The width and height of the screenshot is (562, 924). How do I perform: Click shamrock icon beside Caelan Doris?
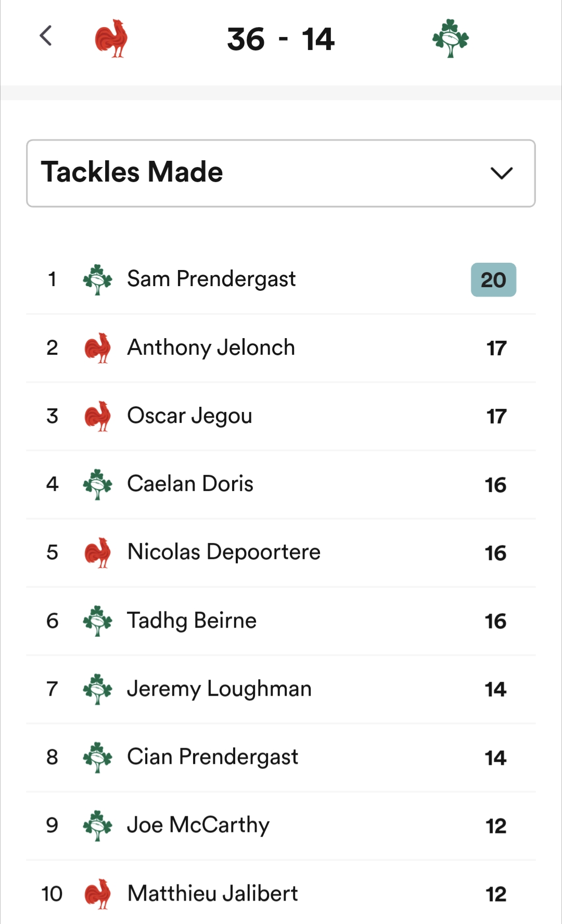97,484
